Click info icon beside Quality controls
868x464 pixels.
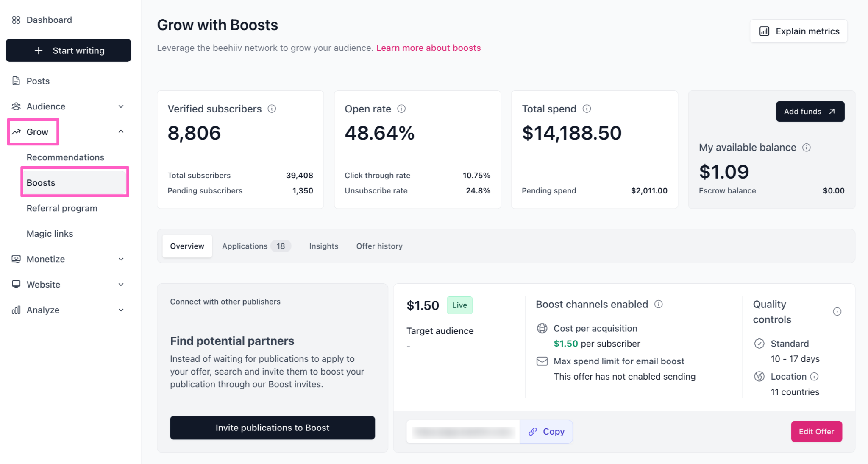click(x=837, y=312)
